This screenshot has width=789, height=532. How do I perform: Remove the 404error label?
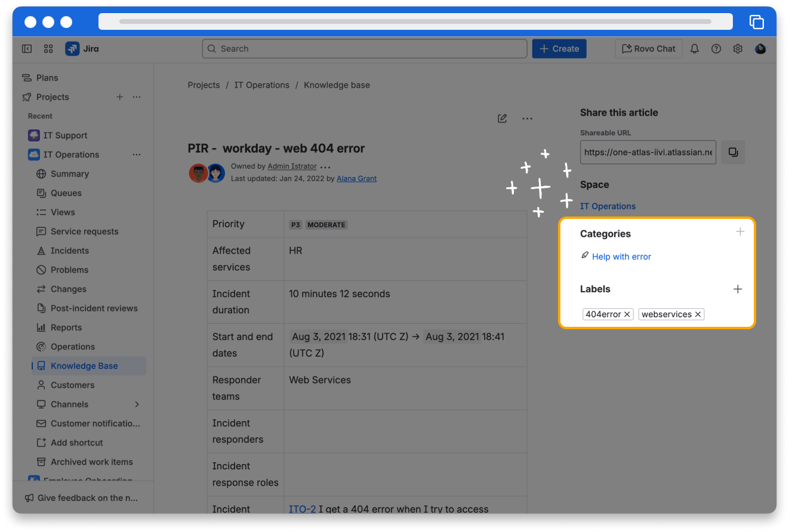coord(627,314)
